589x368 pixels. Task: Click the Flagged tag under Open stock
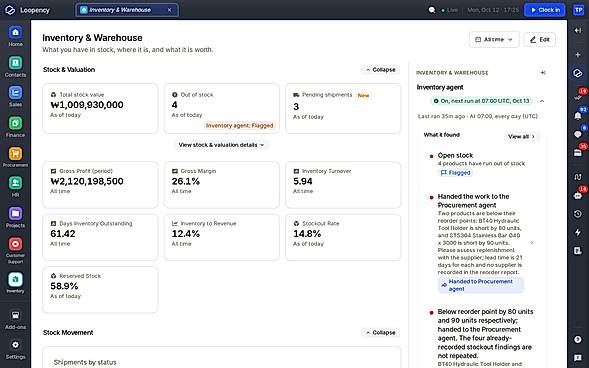coord(456,173)
